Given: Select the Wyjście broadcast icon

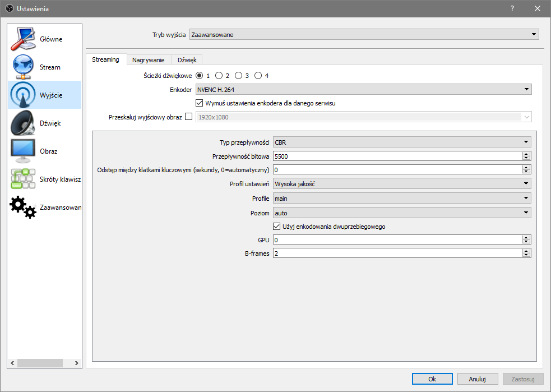Looking at the screenshot, I should [23, 95].
